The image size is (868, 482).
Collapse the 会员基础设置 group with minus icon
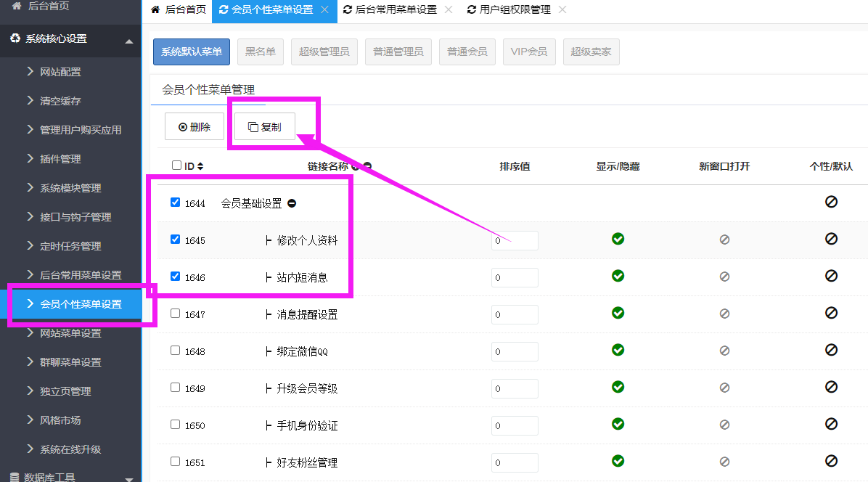[x=291, y=204]
